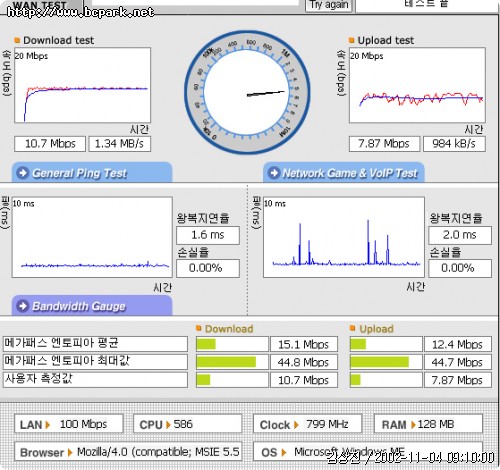Open the General Ping Test tab
Image resolution: width=500 pixels, height=470 pixels.
[x=92, y=173]
